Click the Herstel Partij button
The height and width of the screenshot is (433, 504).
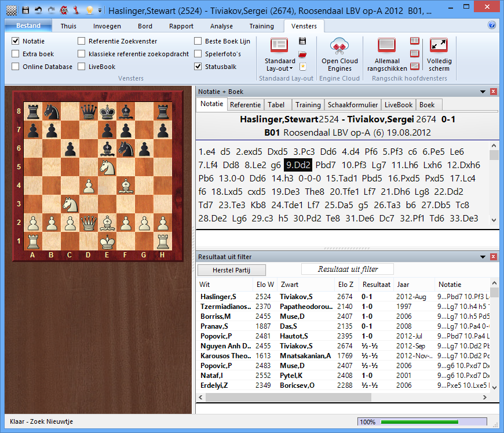coord(232,270)
